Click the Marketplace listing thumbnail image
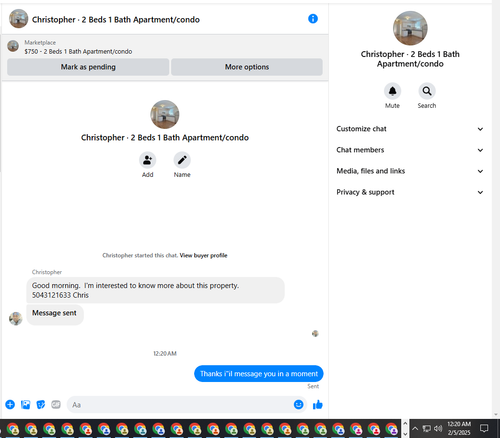 [x=13, y=46]
